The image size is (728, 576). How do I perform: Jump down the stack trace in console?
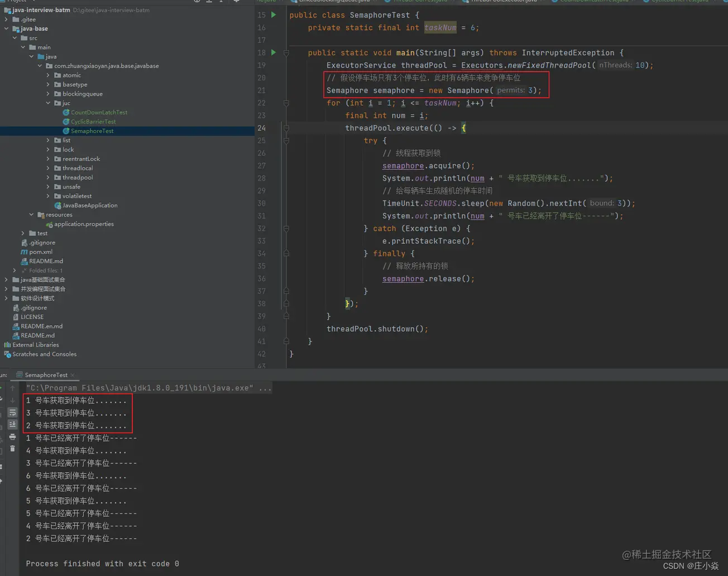pyautogui.click(x=12, y=400)
